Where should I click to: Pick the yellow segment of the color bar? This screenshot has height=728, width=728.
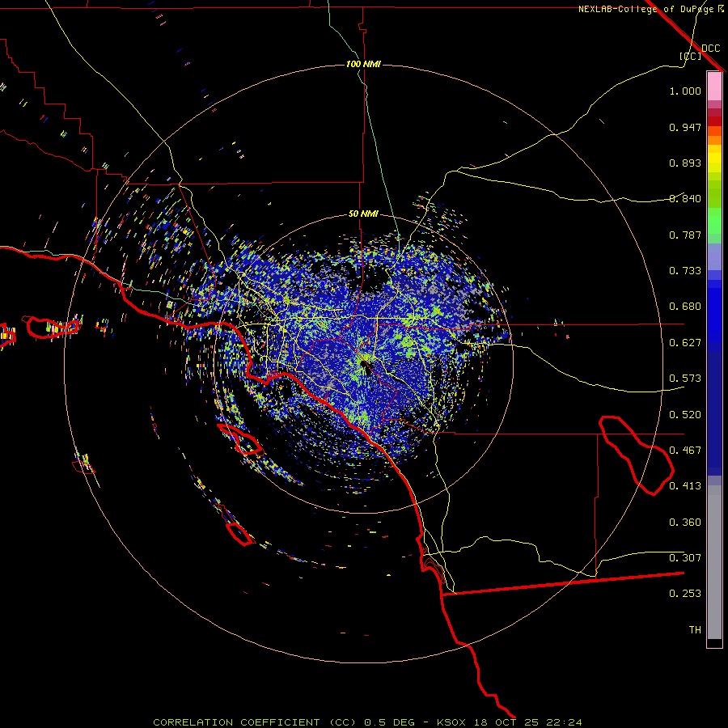coord(714,159)
